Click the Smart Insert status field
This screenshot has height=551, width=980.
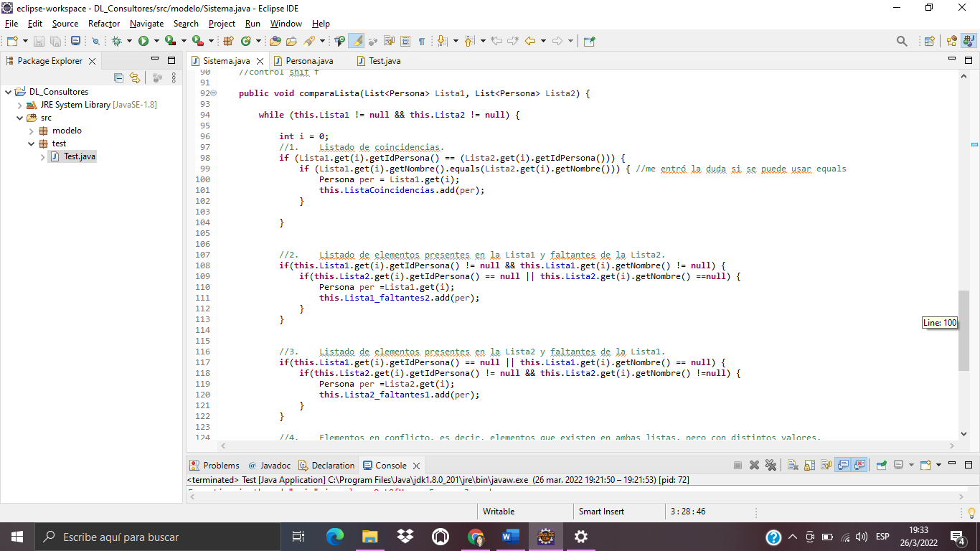pyautogui.click(x=601, y=512)
